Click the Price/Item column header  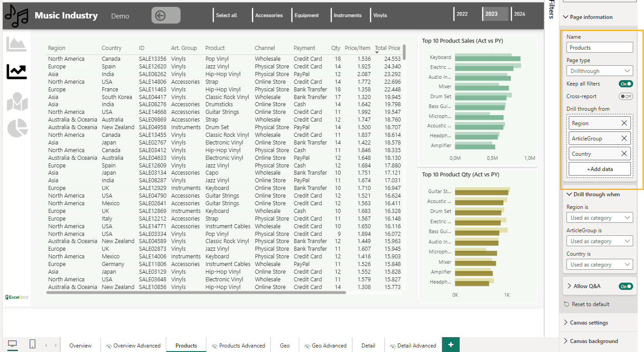coord(357,48)
